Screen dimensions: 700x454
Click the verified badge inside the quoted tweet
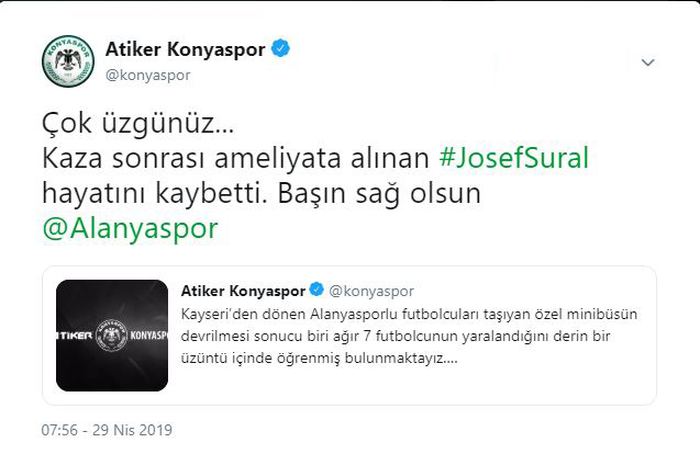(x=317, y=289)
